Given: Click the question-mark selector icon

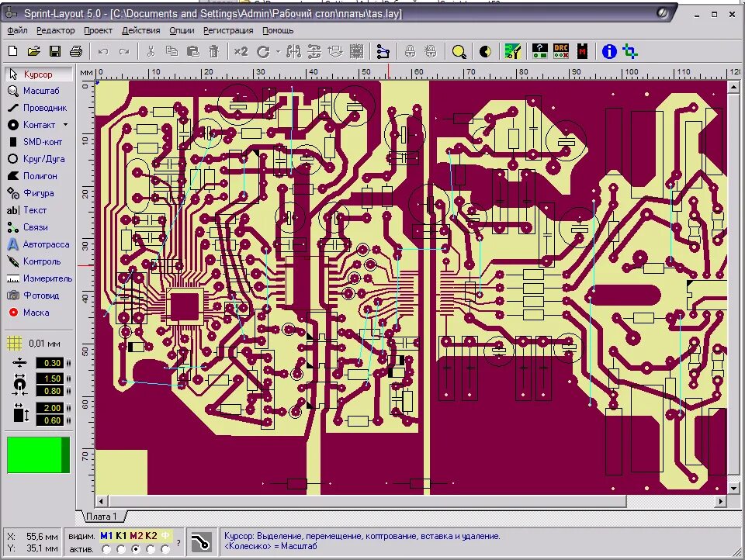Looking at the screenshot, I should 540,51.
